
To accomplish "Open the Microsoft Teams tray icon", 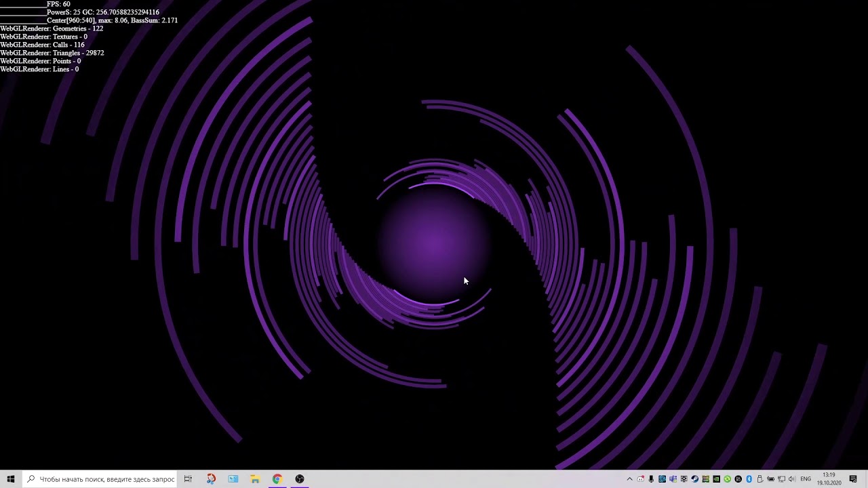I will click(x=673, y=479).
